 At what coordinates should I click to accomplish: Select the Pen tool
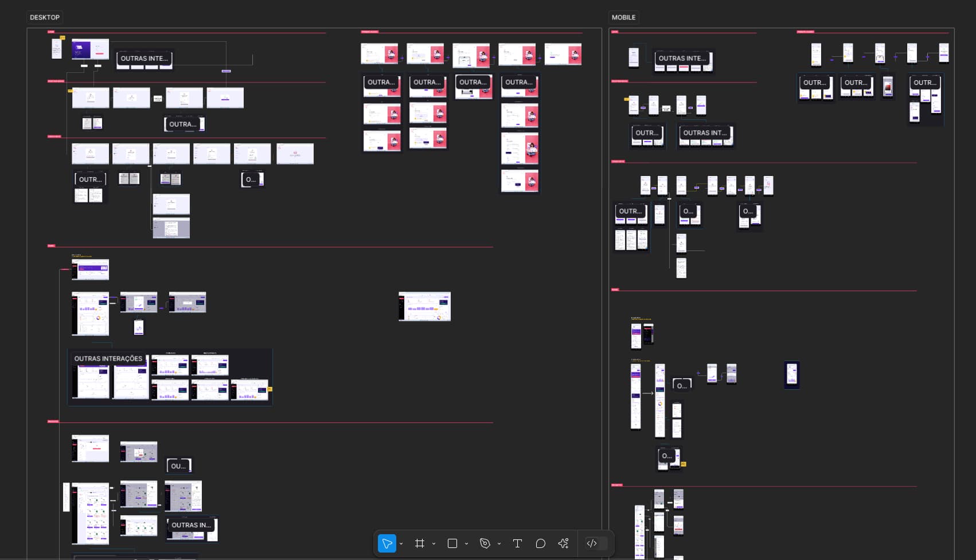click(x=485, y=543)
